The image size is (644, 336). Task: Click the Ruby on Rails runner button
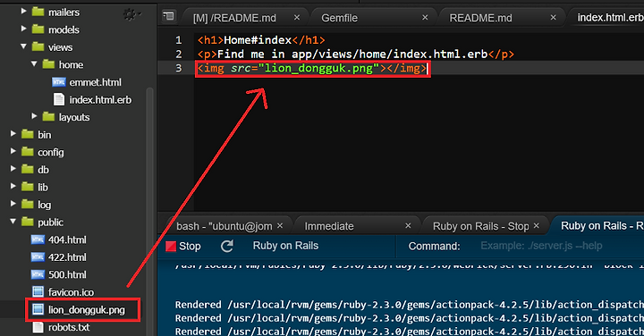point(285,246)
